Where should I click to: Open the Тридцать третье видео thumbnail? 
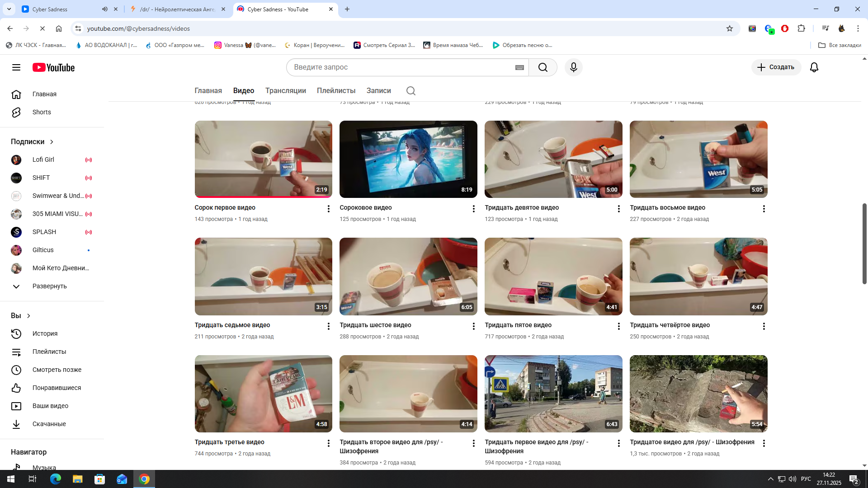coord(263,394)
